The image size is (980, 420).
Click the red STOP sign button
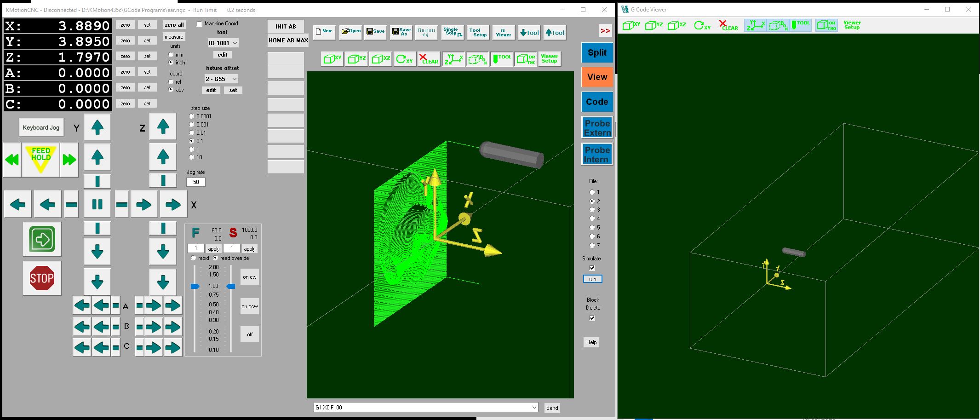click(42, 278)
